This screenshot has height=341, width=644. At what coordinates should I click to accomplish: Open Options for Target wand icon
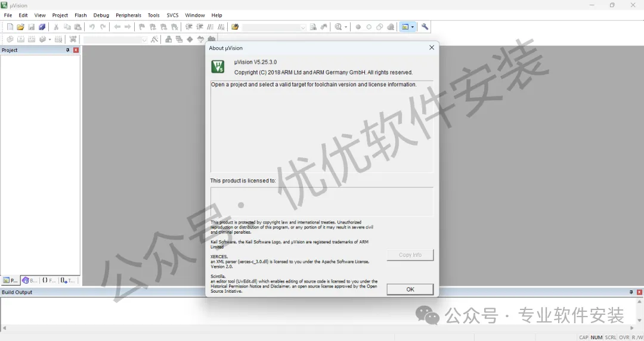(x=154, y=39)
